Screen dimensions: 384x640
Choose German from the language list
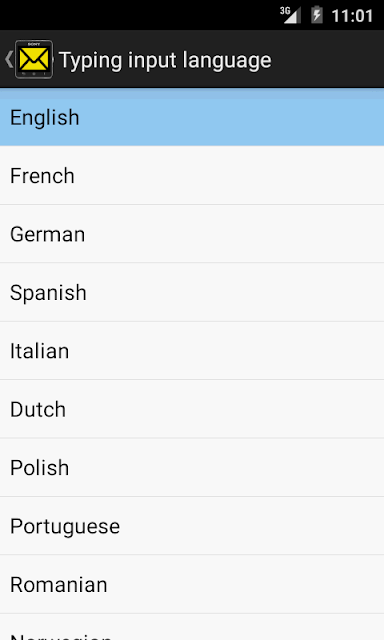click(192, 234)
